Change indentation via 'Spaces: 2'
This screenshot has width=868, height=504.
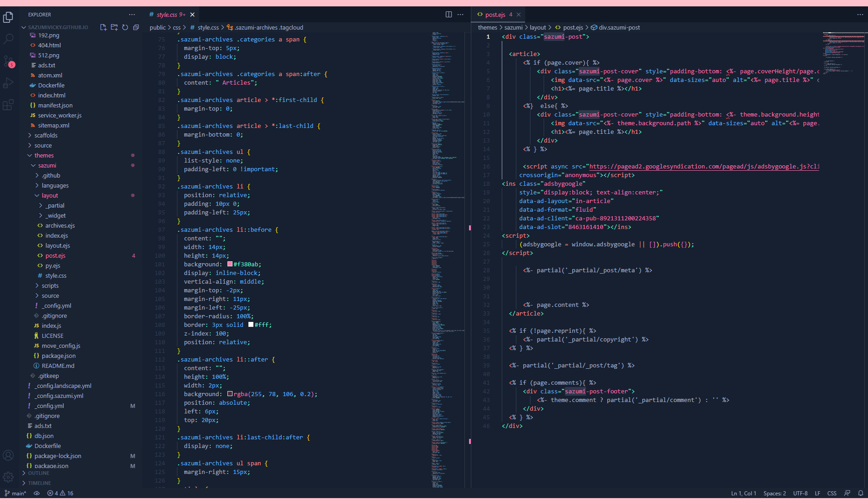774,493
